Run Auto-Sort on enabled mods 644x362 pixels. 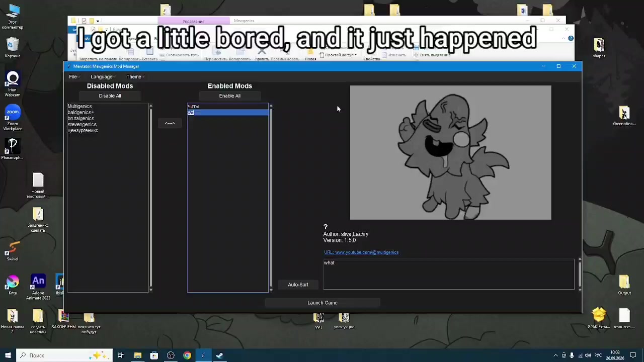click(x=298, y=285)
